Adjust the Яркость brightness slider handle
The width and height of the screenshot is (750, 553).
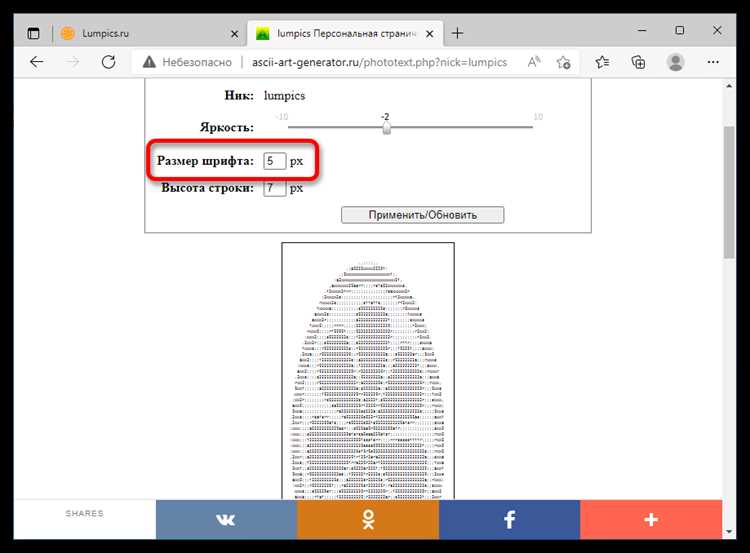click(386, 128)
